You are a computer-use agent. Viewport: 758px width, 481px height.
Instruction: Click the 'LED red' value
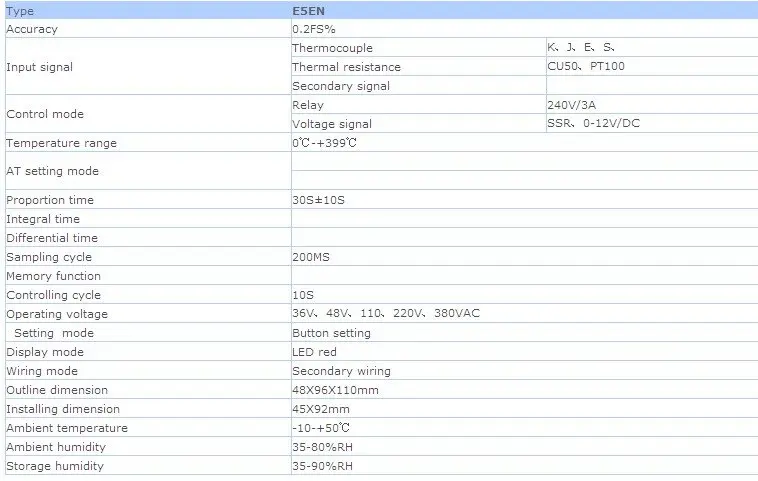pyautogui.click(x=314, y=352)
